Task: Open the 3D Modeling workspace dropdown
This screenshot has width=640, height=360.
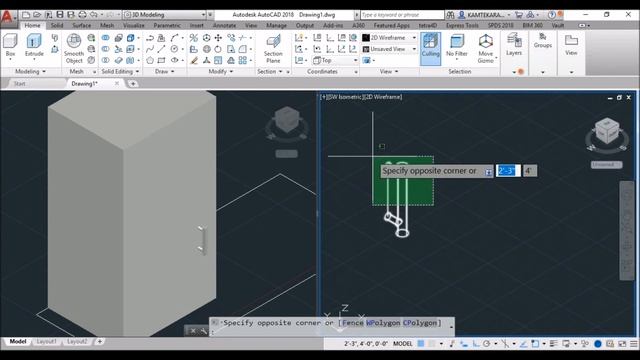Action: 164,15
